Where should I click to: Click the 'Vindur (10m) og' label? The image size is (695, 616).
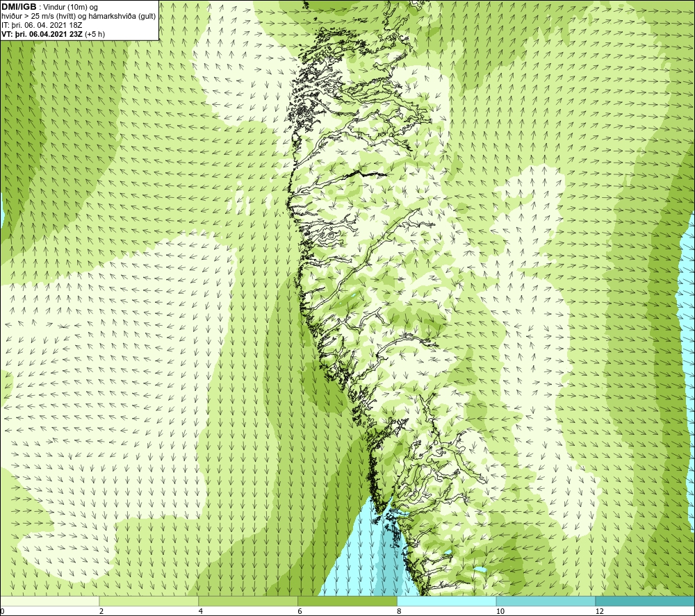click(x=70, y=8)
